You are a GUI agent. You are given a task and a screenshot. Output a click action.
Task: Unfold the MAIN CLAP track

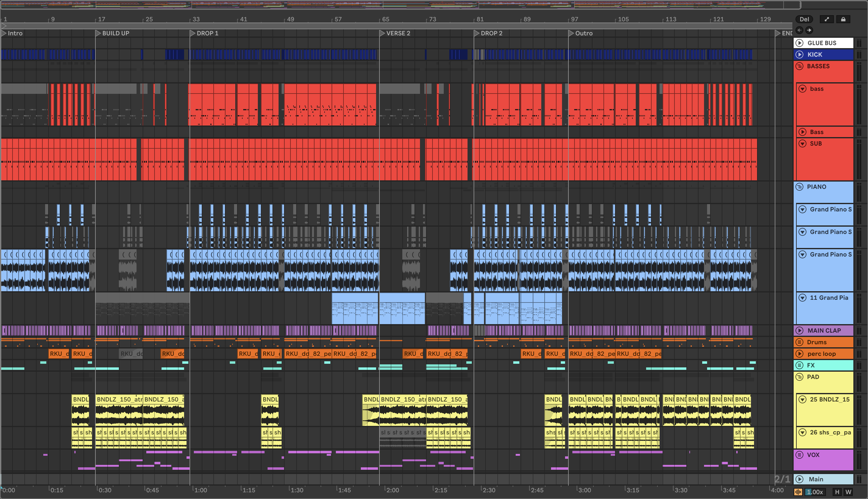(799, 330)
